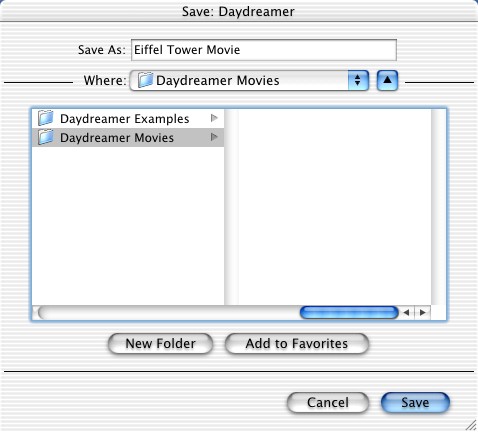
Task: Click the blue horizontal scrollbar thumb
Action: coord(349,313)
